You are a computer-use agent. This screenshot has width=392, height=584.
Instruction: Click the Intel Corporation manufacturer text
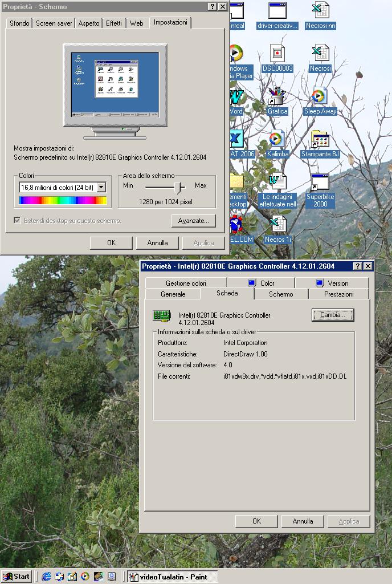click(x=246, y=343)
